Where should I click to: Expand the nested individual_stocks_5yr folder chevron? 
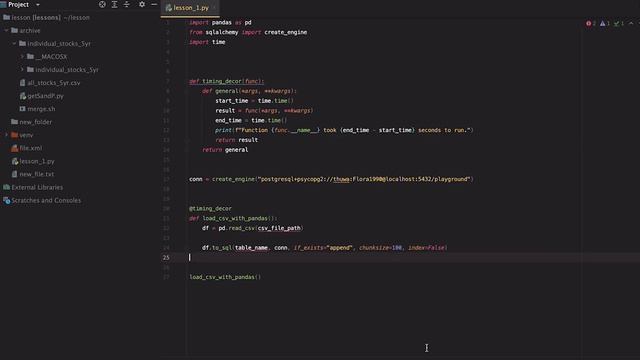tap(22, 70)
